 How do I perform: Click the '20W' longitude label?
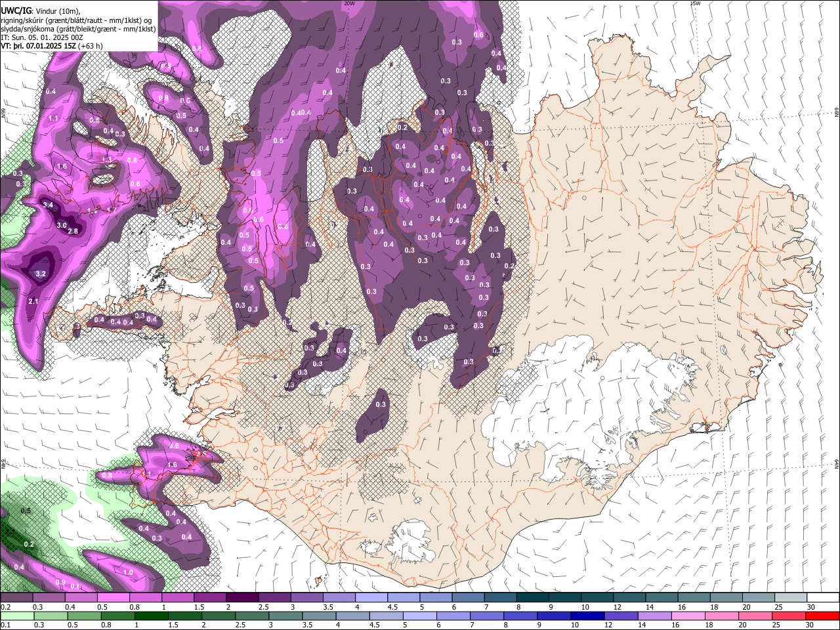(349, 3)
